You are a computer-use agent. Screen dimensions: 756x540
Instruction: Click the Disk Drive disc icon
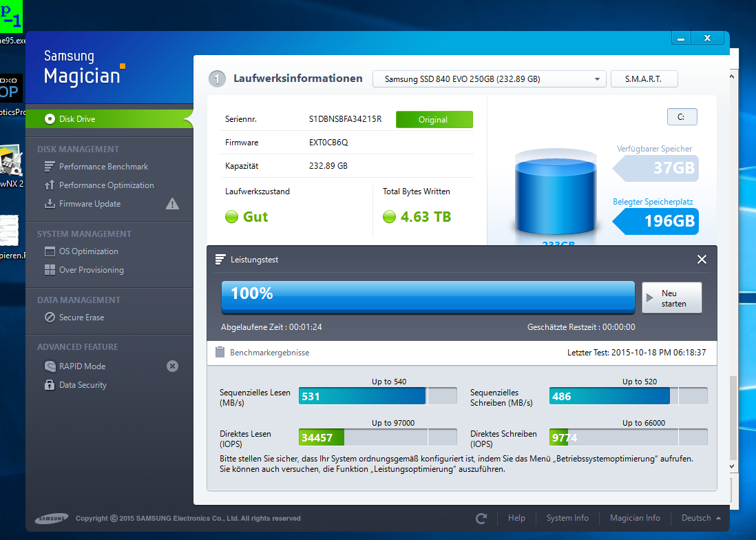click(x=50, y=118)
